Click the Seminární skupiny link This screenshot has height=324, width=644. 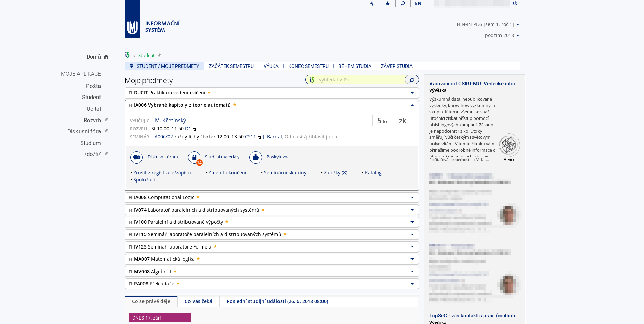[x=285, y=173]
